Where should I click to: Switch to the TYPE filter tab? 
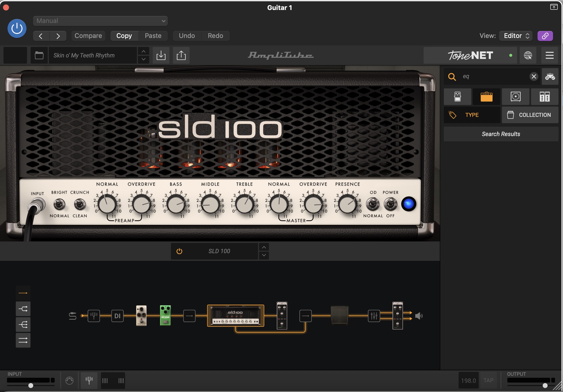(x=472, y=115)
